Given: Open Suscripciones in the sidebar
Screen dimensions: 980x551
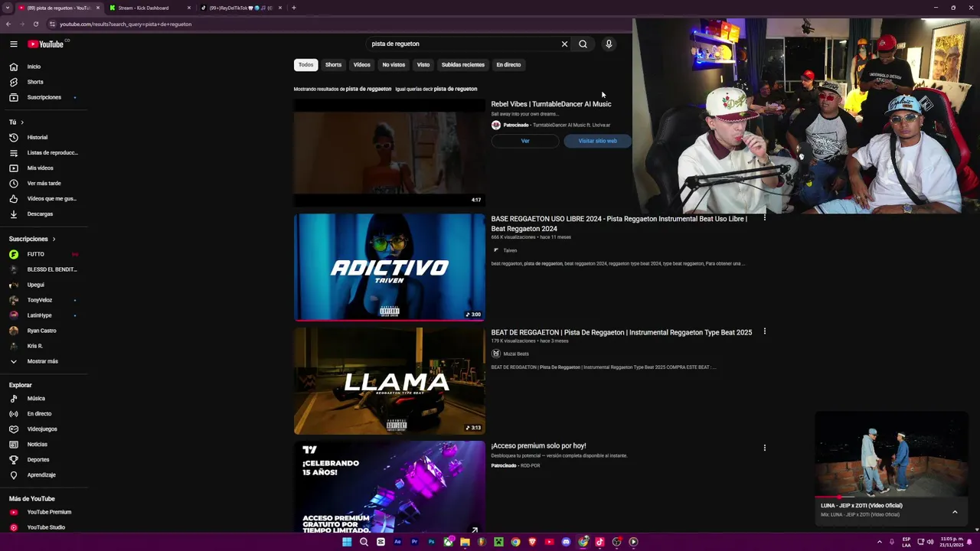Looking at the screenshot, I should coord(44,97).
